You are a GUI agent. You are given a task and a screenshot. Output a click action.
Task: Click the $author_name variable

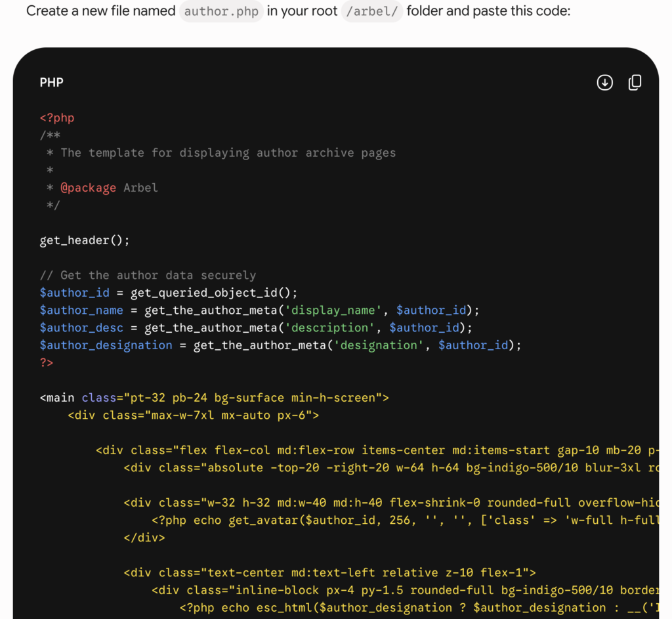coord(81,310)
